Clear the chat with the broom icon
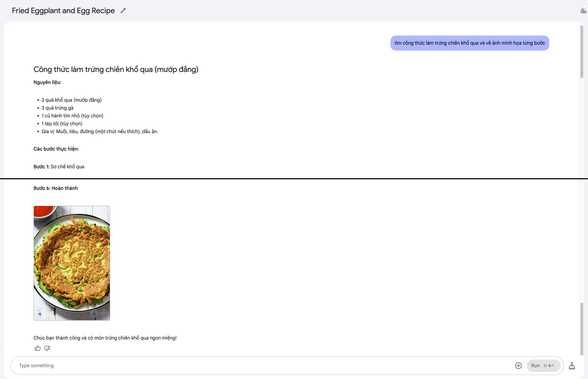 pos(572,366)
